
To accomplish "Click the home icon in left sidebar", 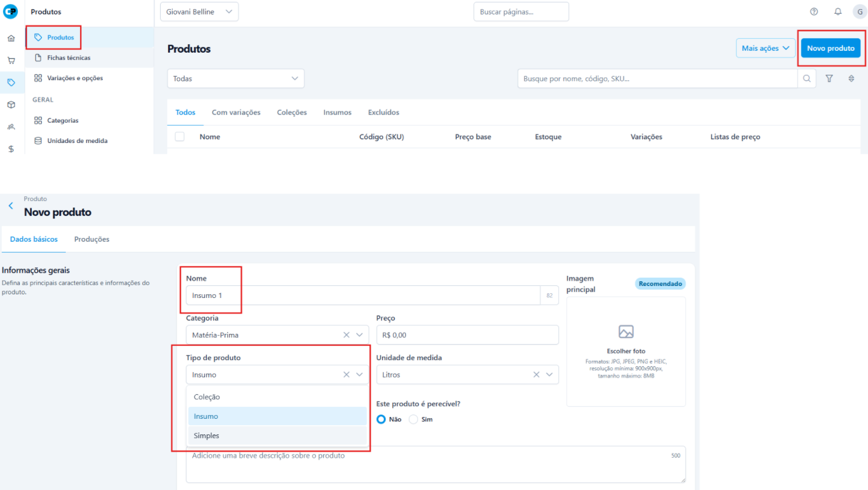I will click(x=11, y=39).
